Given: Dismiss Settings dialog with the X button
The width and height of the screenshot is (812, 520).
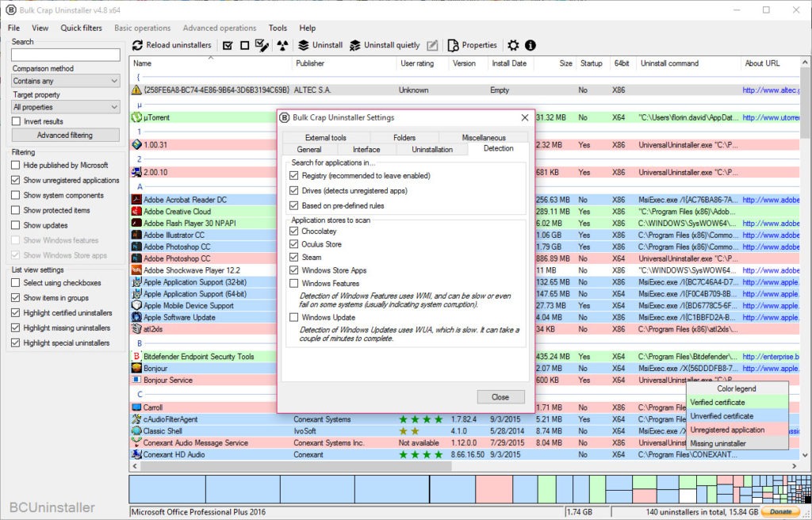Looking at the screenshot, I should click(x=525, y=117).
